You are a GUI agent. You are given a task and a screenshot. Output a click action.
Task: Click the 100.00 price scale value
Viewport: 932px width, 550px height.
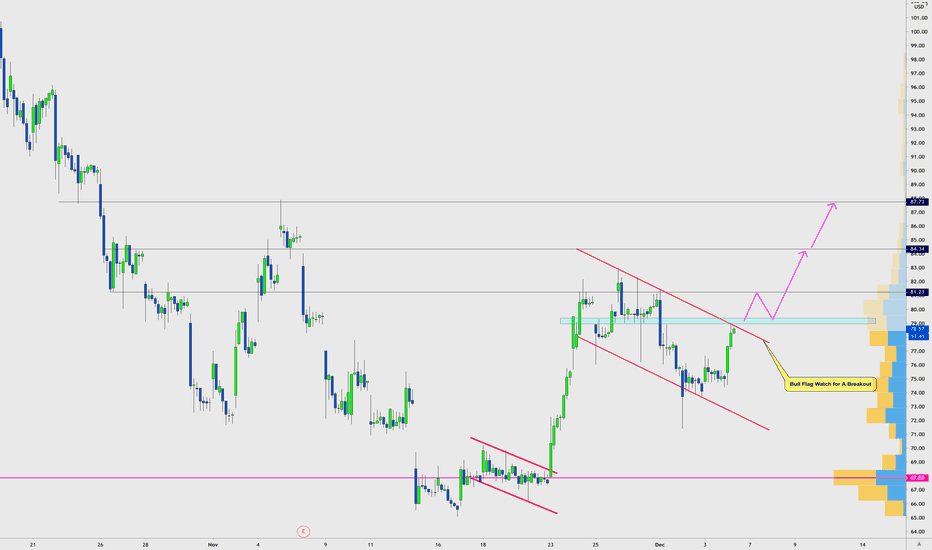pos(919,32)
